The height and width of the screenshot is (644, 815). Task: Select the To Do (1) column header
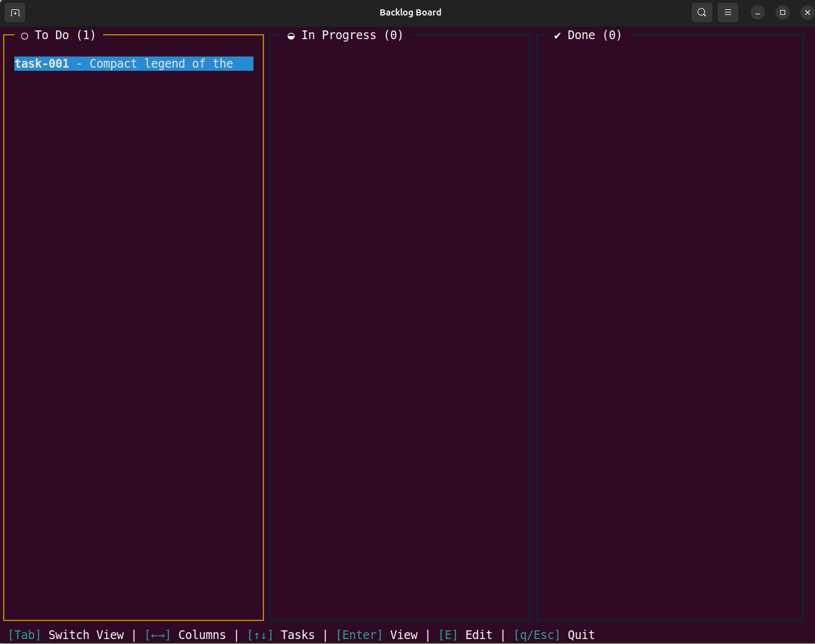65,35
